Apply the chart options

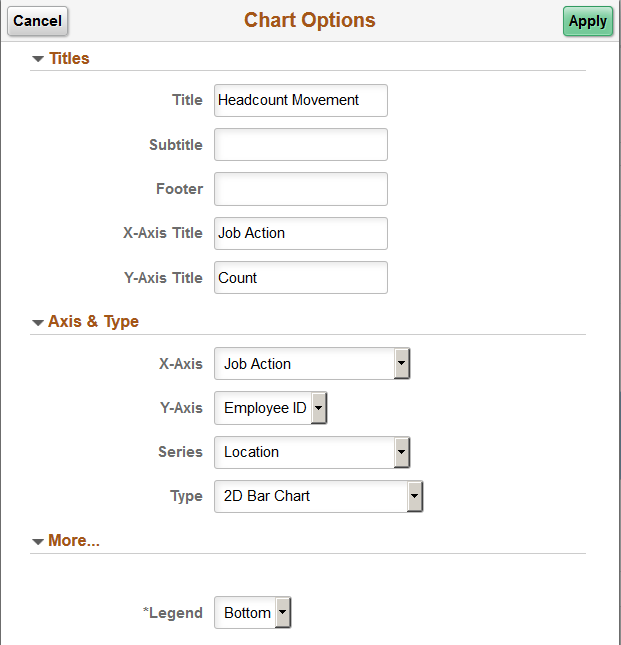(587, 21)
